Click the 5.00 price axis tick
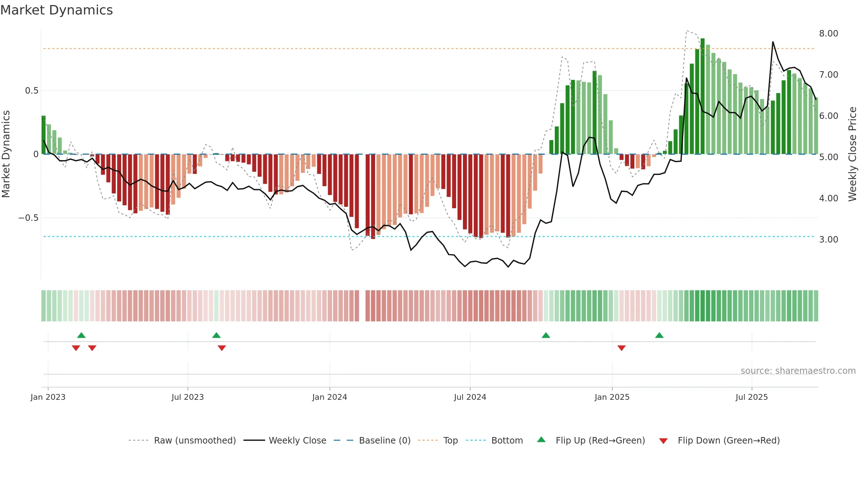This screenshot has width=868, height=488. 829,157
